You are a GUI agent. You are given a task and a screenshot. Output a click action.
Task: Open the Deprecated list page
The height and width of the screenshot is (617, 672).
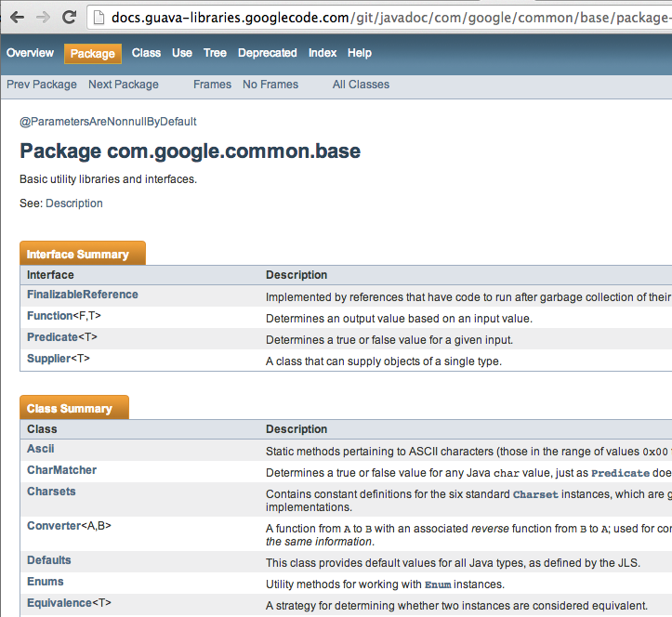click(x=267, y=53)
